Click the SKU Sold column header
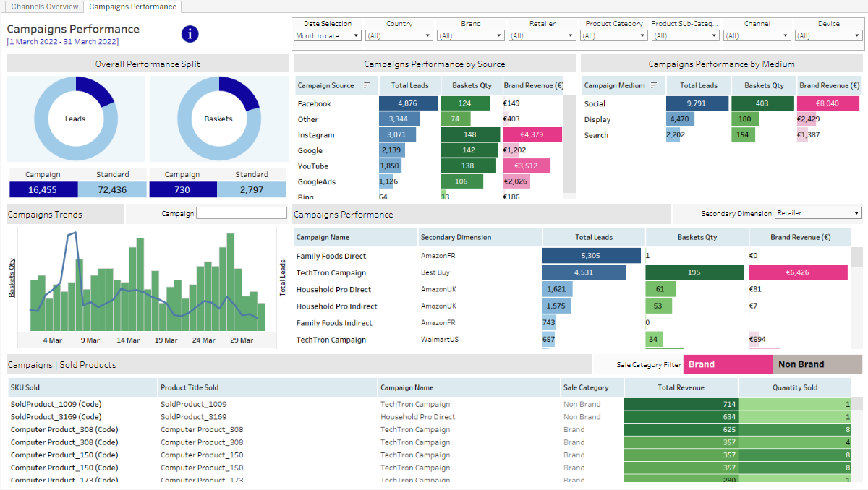868x490 pixels. point(82,387)
